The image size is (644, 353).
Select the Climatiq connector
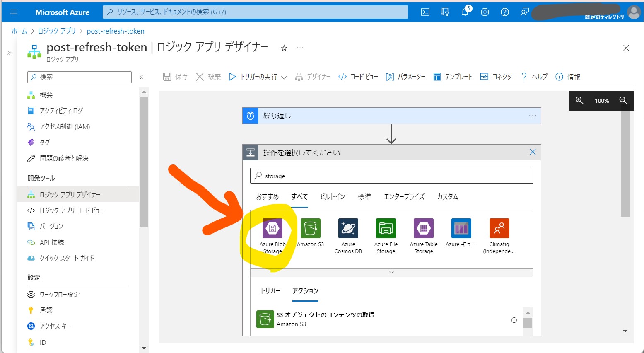tap(499, 236)
